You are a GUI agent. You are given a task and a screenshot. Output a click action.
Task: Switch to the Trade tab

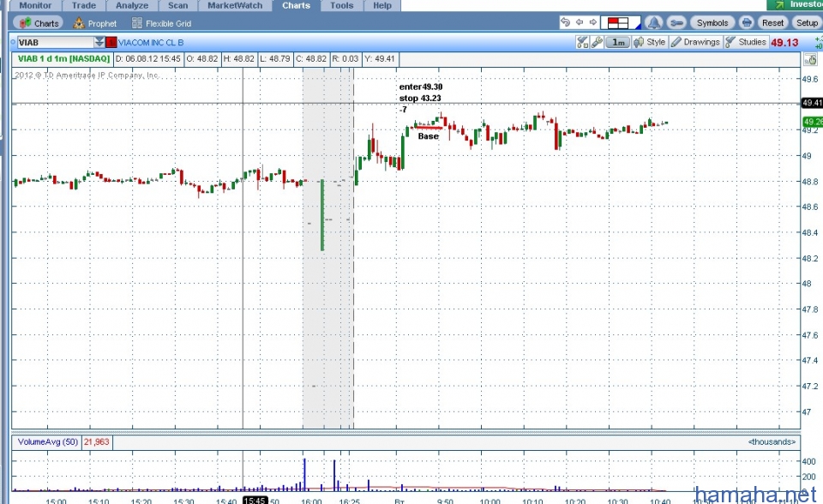click(x=84, y=5)
